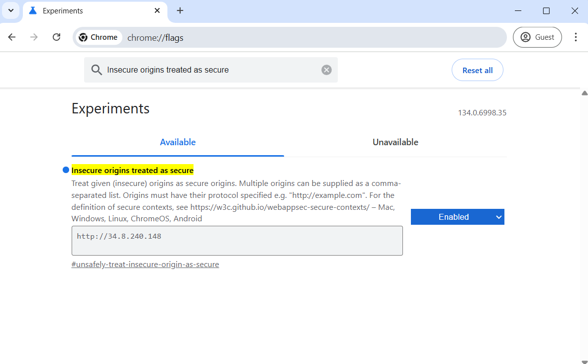This screenshot has width=588, height=364.
Task: Click the magnifier icon in the flags search box
Action: (97, 70)
